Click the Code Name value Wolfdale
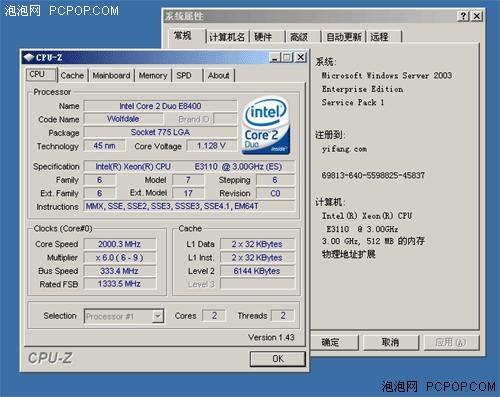 [x=123, y=119]
